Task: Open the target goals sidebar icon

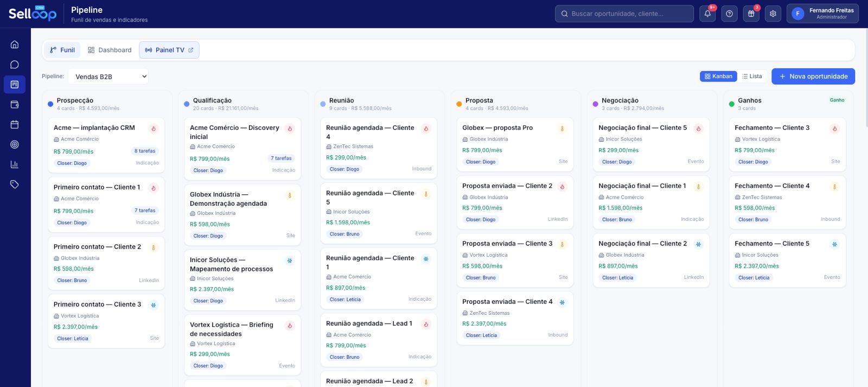Action: click(15, 144)
